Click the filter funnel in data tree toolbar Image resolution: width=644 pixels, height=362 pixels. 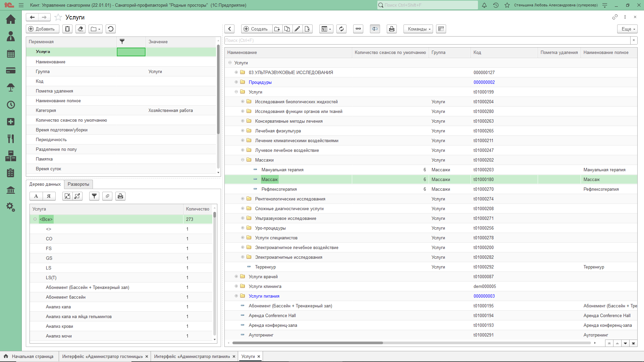94,196
